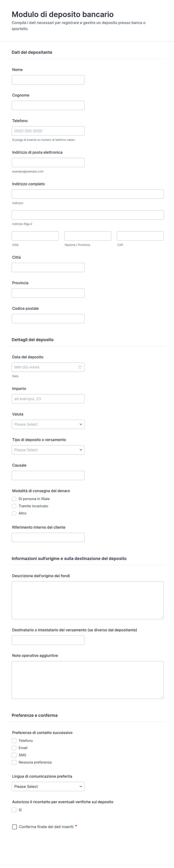Viewport: 174px width, 868px height.
Task: Focus the Telefono number field
Action: pyautogui.click(x=48, y=131)
